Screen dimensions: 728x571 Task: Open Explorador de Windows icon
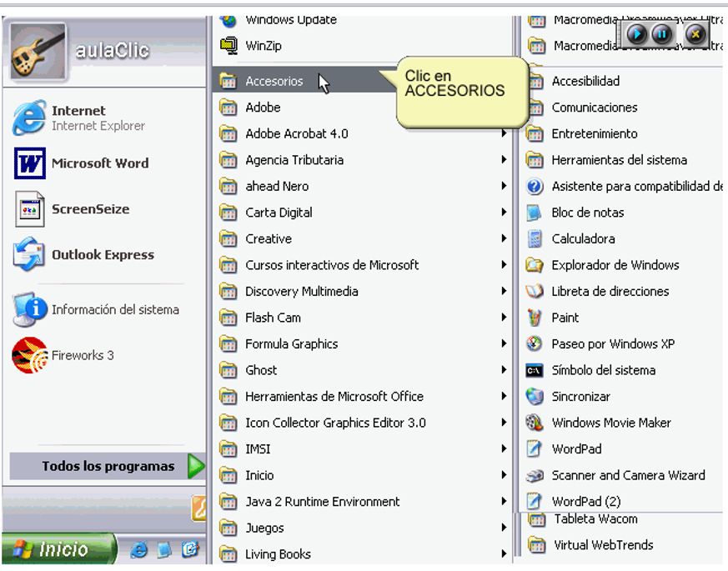(535, 265)
